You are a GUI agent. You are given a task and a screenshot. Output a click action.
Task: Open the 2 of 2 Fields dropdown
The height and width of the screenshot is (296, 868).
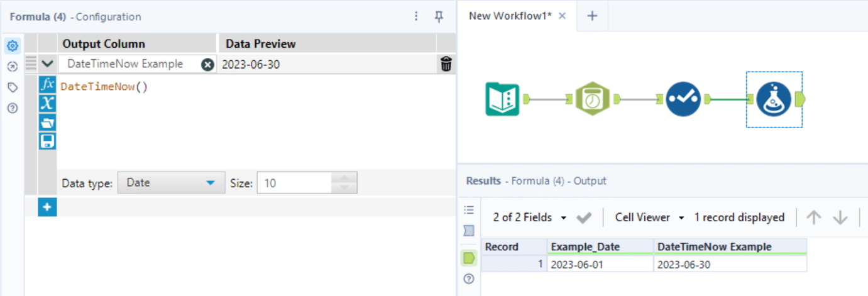pos(529,217)
